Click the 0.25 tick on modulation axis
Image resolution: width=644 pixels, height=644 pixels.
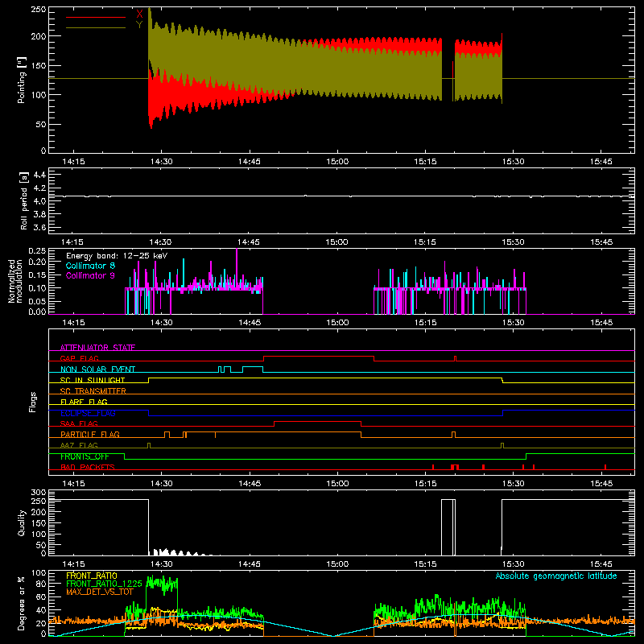click(37, 251)
